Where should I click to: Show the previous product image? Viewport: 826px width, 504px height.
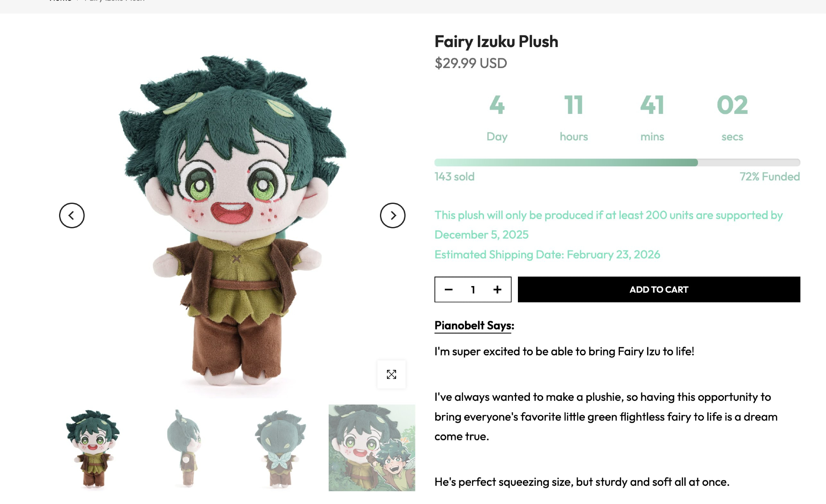pyautogui.click(x=72, y=215)
